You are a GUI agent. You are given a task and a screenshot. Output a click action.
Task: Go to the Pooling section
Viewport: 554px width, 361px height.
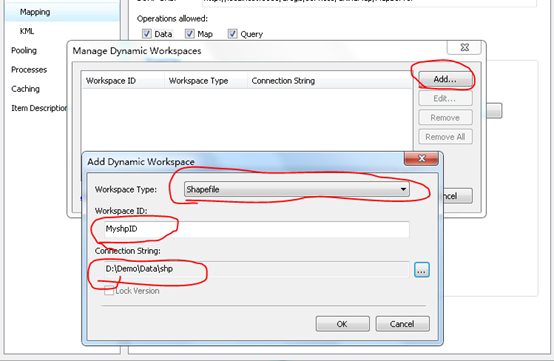[x=24, y=51]
